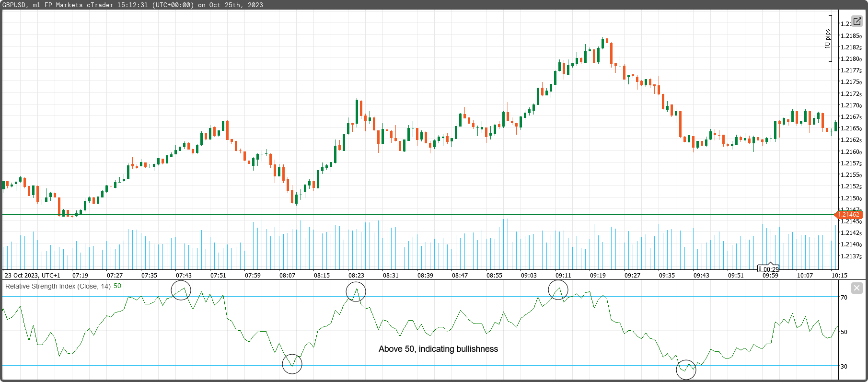Click the 09:19 time axis label
Image resolution: width=868 pixels, height=382 pixels.
tap(598, 276)
